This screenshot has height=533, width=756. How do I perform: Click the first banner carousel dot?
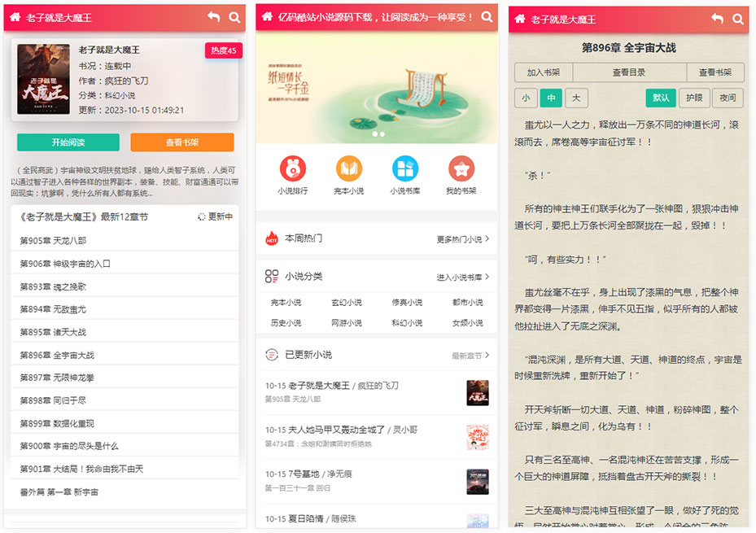click(374, 134)
